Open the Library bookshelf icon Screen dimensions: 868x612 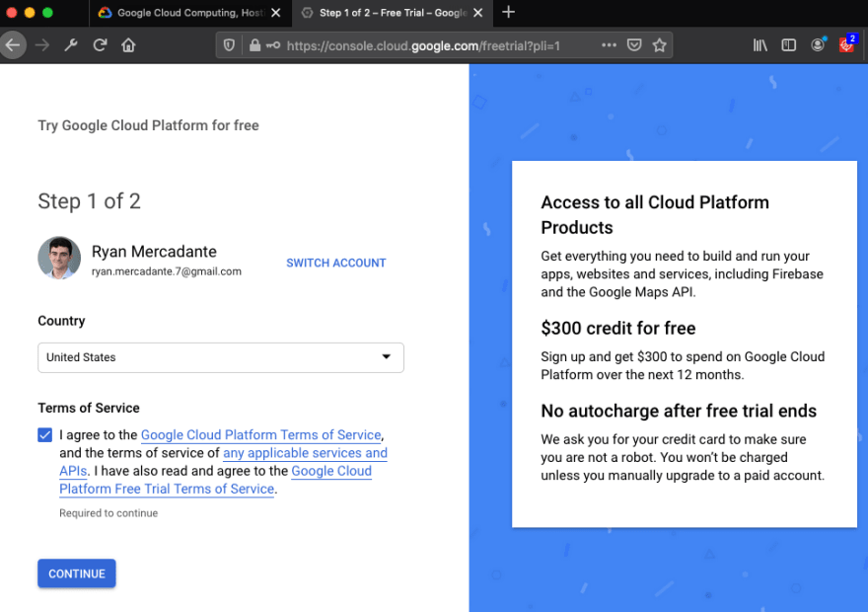760,45
